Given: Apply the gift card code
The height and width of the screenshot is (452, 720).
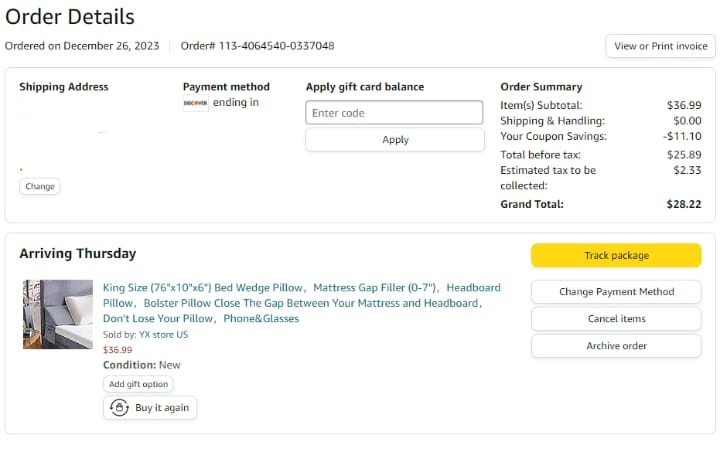Looking at the screenshot, I should pyautogui.click(x=394, y=140).
